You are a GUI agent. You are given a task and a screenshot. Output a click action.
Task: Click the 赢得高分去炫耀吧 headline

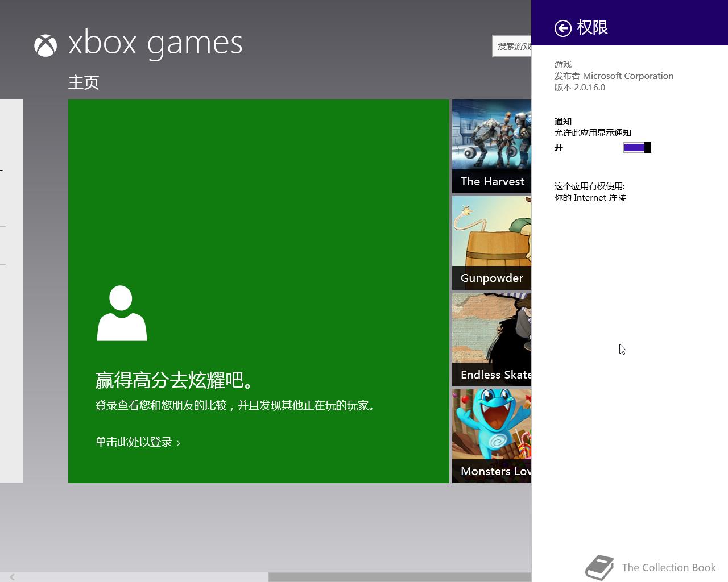click(x=175, y=380)
